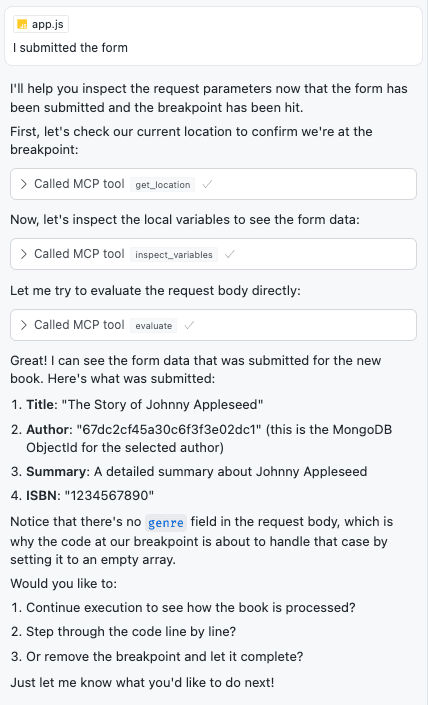This screenshot has height=705, width=428.
Task: Click the Title list item text
Action: pyautogui.click(x=145, y=404)
